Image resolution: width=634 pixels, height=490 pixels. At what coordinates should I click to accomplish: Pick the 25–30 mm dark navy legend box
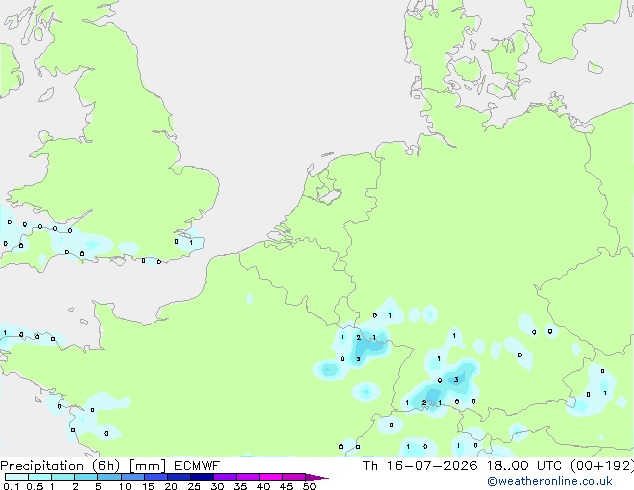pos(202,477)
